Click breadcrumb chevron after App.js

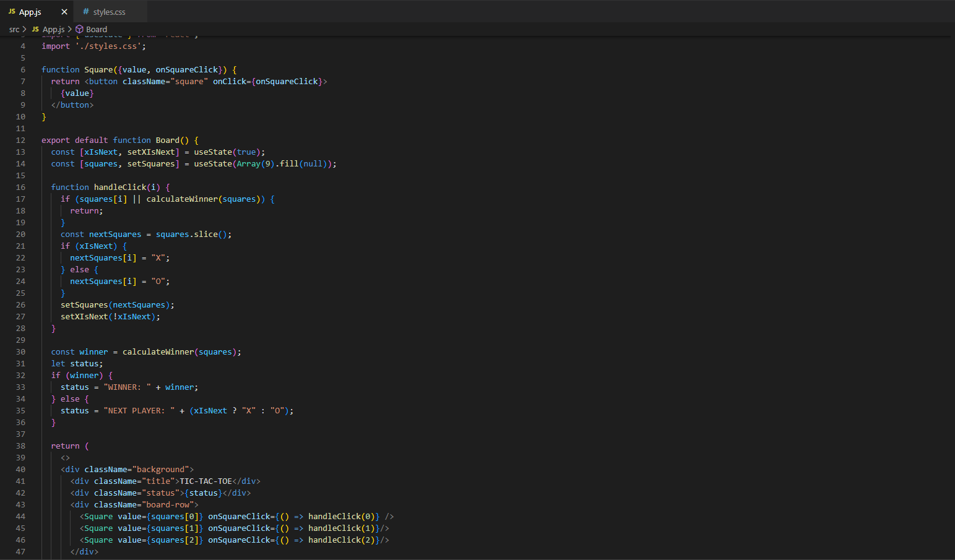pyautogui.click(x=70, y=29)
